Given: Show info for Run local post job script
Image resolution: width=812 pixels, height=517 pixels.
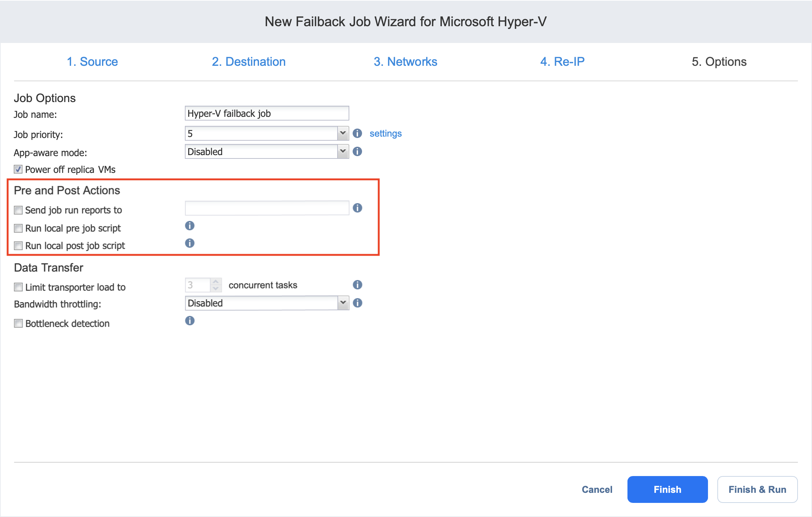Looking at the screenshot, I should [190, 243].
